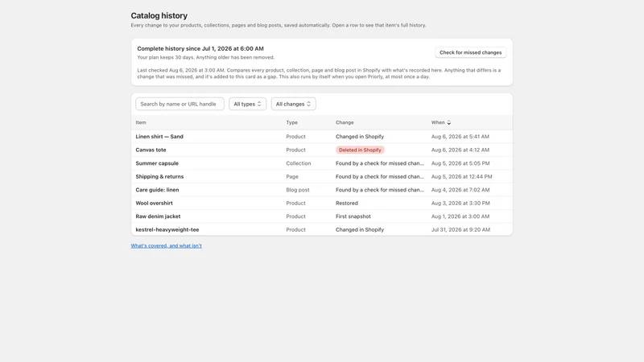Click the Jul 31, 2026 at 9:20 AM timestamp
Screen dimensions: 644x362
coord(460,229)
